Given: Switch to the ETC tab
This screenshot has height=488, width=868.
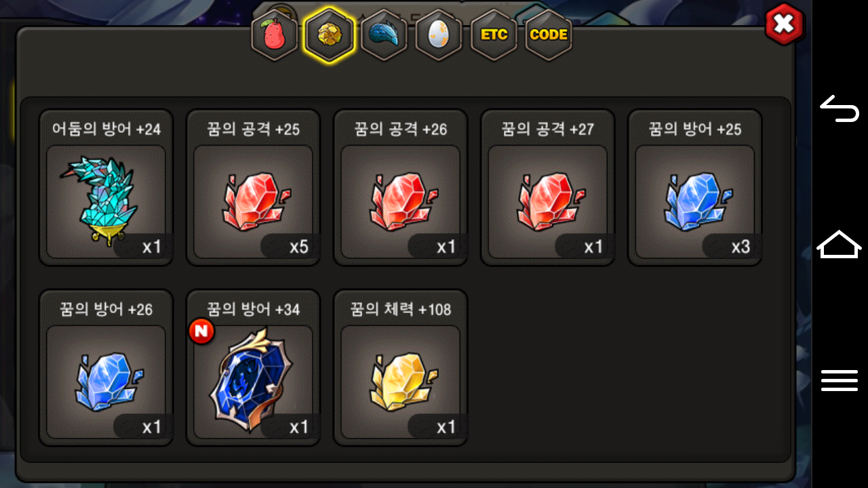Looking at the screenshot, I should tap(494, 35).
